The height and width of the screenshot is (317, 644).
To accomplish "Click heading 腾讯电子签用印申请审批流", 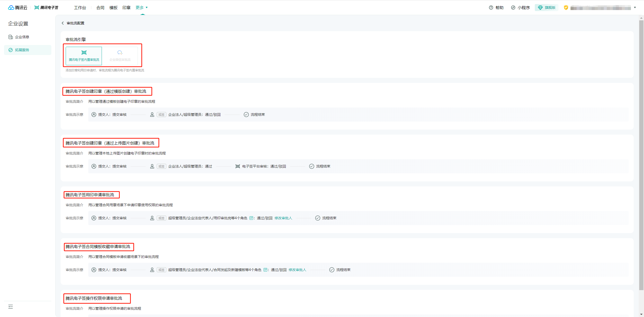I will click(90, 195).
